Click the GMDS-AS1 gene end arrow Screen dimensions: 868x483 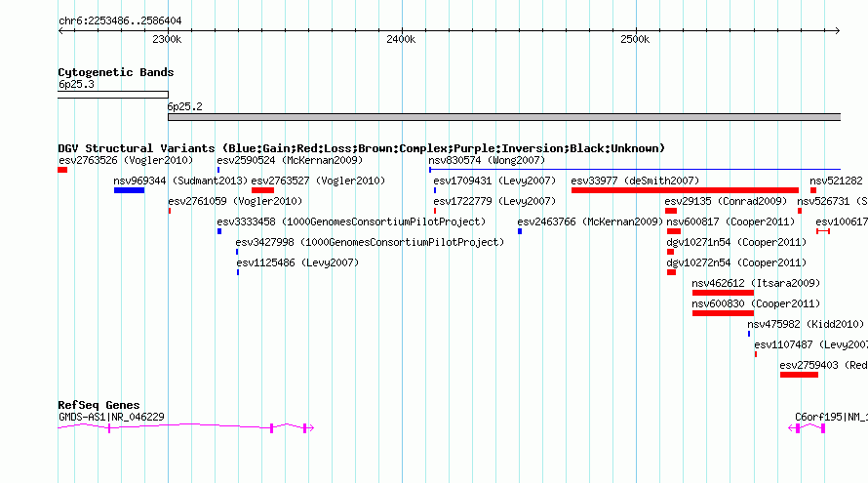pyautogui.click(x=311, y=427)
